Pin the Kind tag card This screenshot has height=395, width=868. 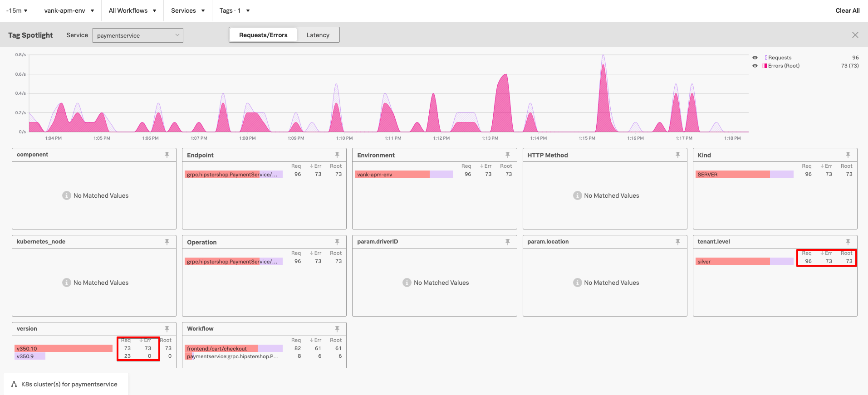[848, 155]
